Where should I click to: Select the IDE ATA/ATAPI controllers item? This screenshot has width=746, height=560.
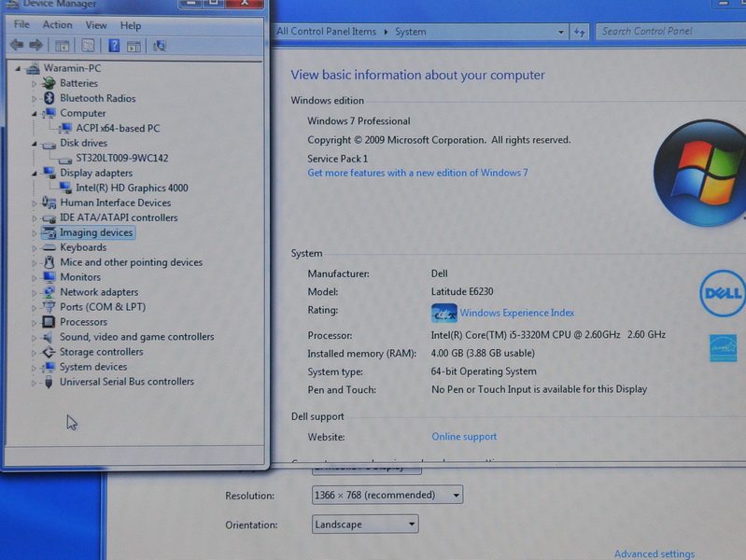pyautogui.click(x=119, y=217)
